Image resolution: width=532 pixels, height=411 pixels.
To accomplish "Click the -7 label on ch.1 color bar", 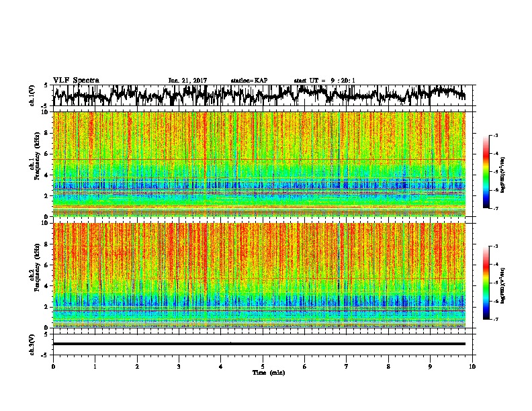I will (496, 208).
